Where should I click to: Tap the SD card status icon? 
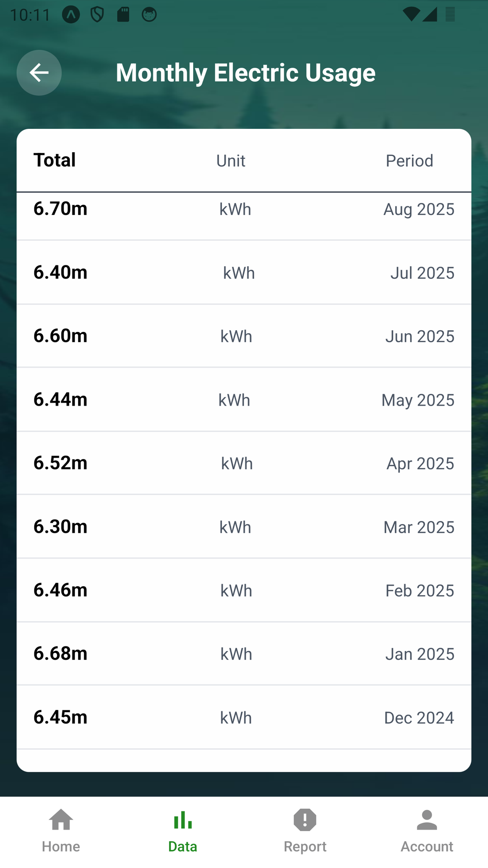[123, 14]
